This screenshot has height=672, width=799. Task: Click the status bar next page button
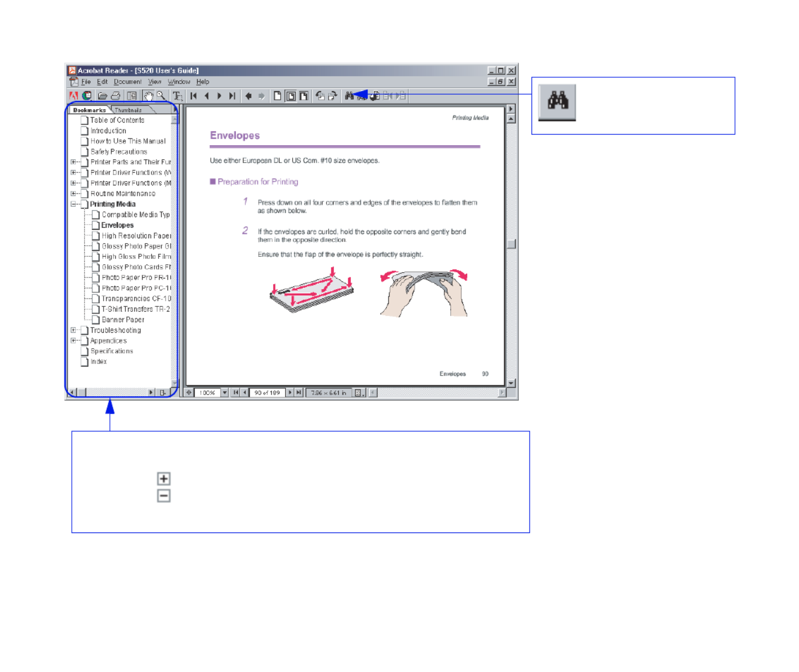[290, 393]
